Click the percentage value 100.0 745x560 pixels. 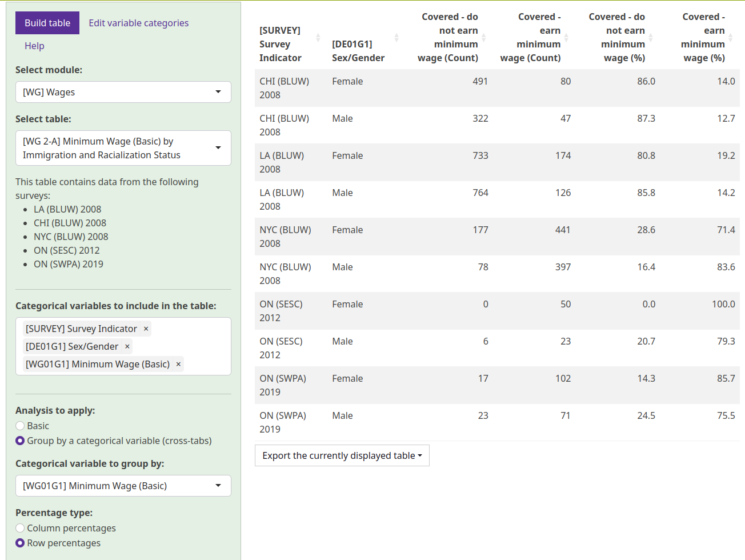click(723, 304)
